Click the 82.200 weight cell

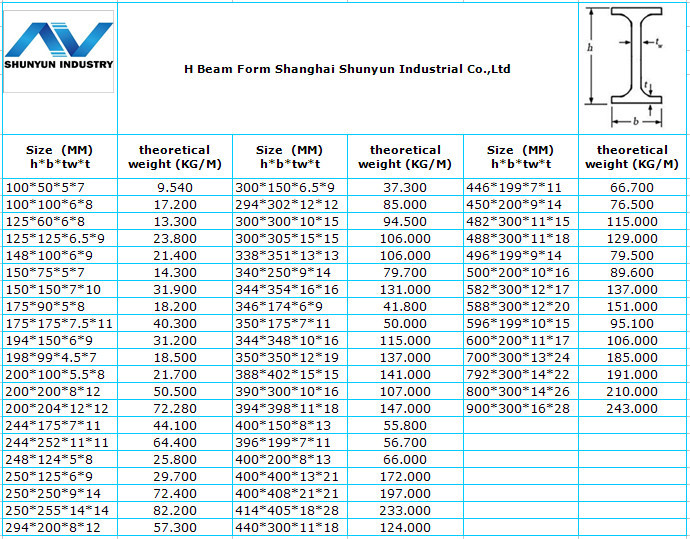[175, 510]
